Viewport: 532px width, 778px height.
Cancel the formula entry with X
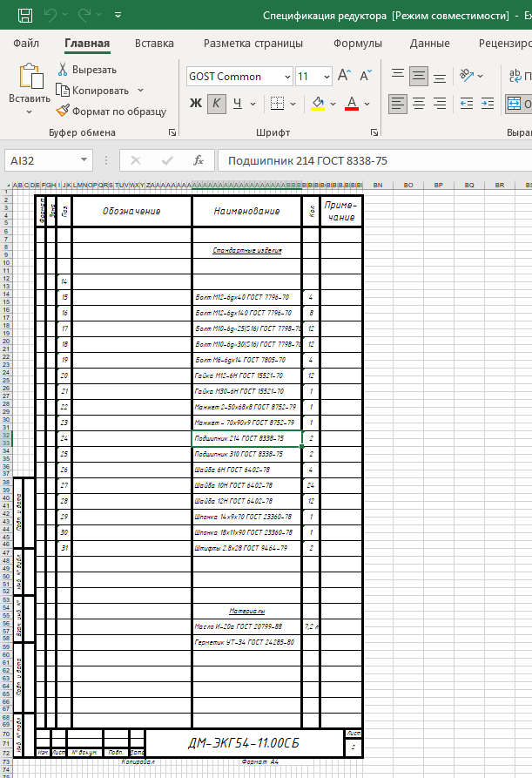pos(135,160)
